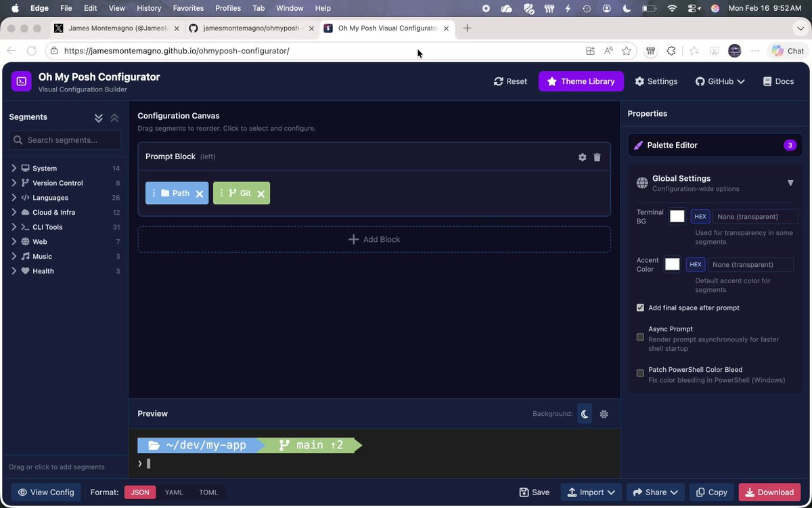This screenshot has width=812, height=508.
Task: Click the Palette Editor count badge 3
Action: tap(789, 145)
